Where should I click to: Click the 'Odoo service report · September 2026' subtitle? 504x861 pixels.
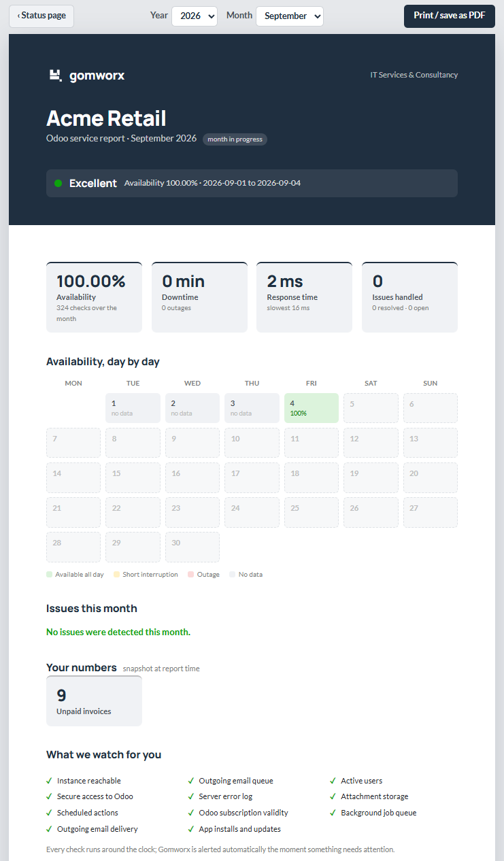(x=121, y=139)
